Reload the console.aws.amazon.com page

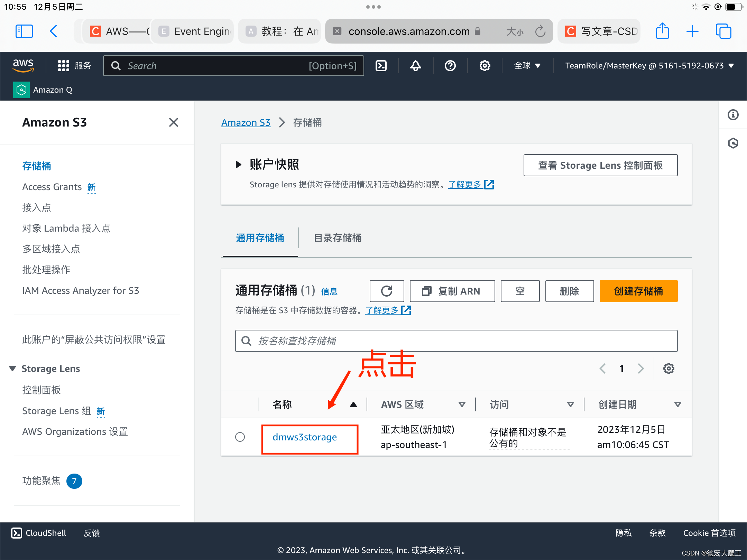pos(540,31)
